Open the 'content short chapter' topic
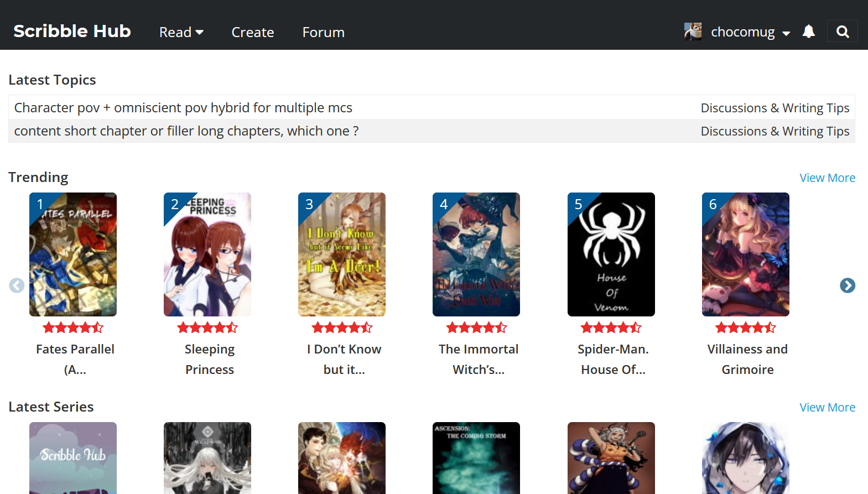 click(186, 131)
